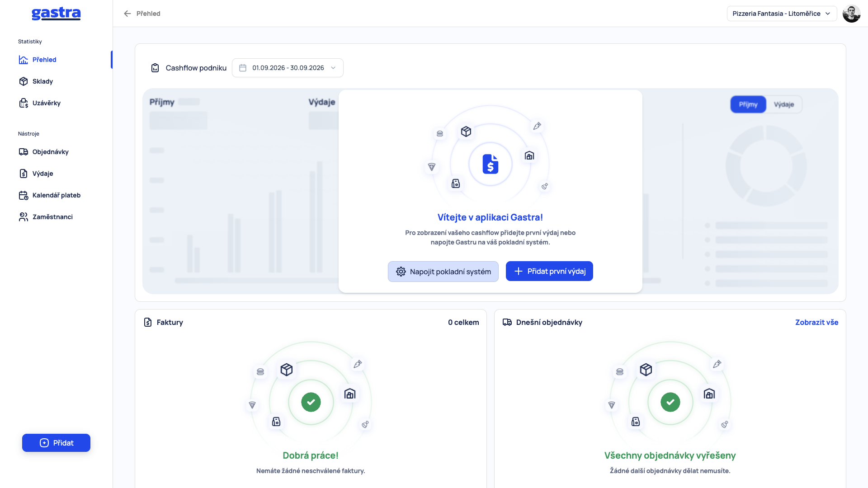Switch chart toggle to Výdaje
Screen dimensions: 868x488
(784, 104)
